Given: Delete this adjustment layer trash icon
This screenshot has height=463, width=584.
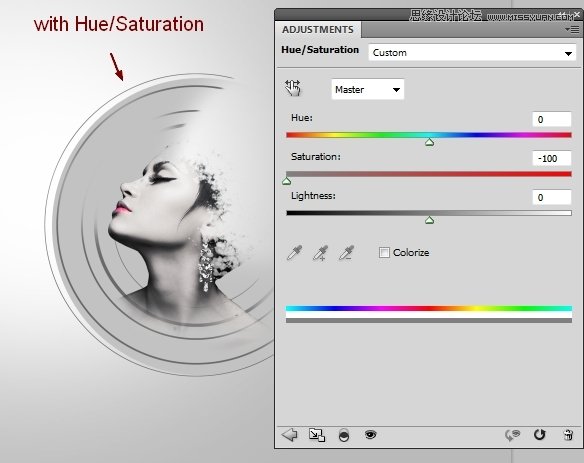Looking at the screenshot, I should click(568, 435).
